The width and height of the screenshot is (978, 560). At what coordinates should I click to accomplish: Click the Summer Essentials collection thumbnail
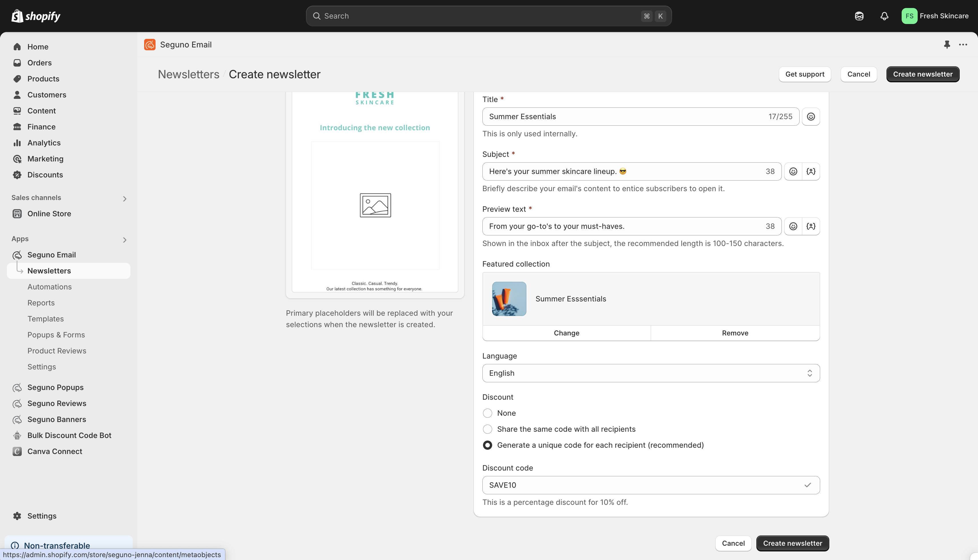click(x=509, y=299)
